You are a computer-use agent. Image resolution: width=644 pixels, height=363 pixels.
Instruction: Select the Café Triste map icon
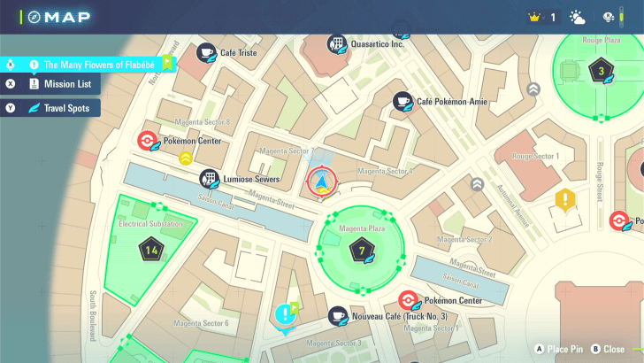207,53
